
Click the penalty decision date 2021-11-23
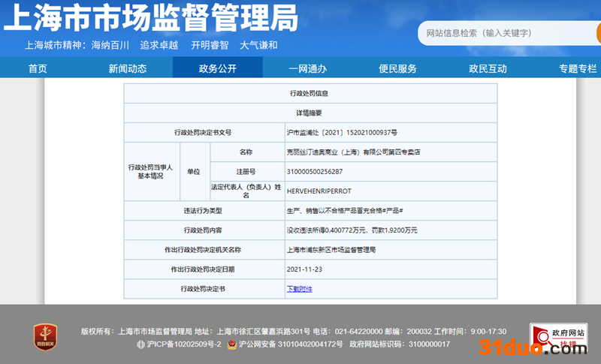pyautogui.click(x=305, y=269)
